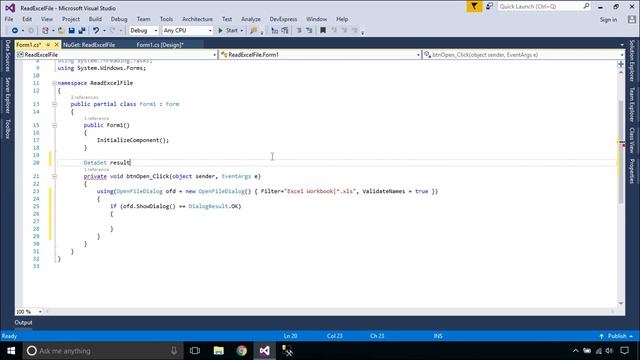
Task: Click the '1 reference' CodeLens above btnOpen_Click
Action: click(96, 169)
